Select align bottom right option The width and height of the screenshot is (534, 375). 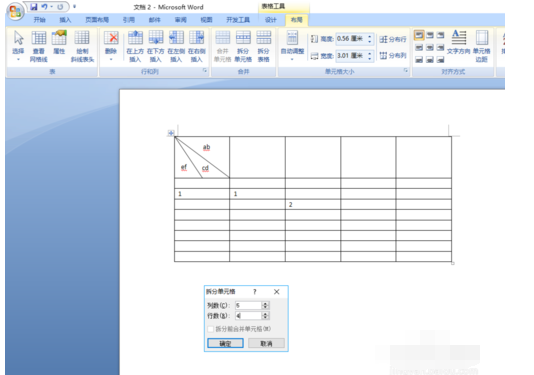point(440,60)
